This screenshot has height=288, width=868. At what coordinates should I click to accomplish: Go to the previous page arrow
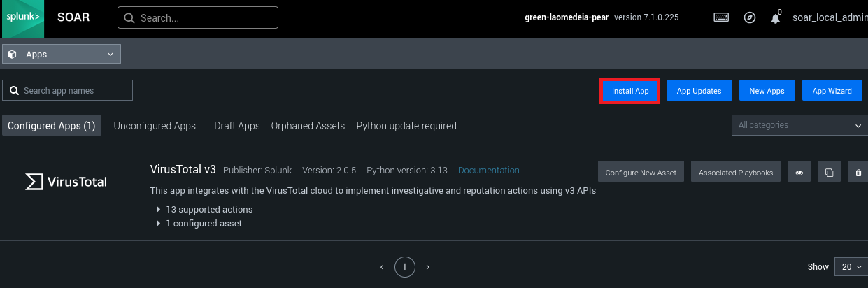pos(382,267)
